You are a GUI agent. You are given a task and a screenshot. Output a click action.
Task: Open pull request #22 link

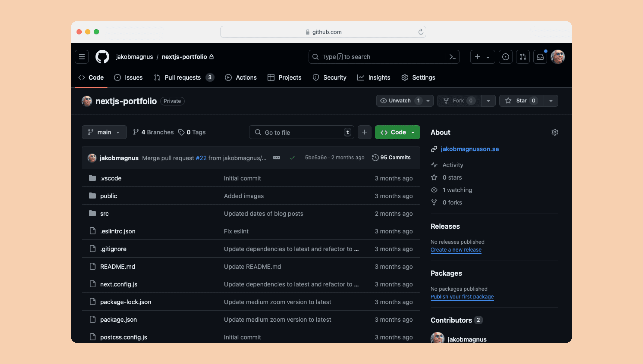click(201, 158)
